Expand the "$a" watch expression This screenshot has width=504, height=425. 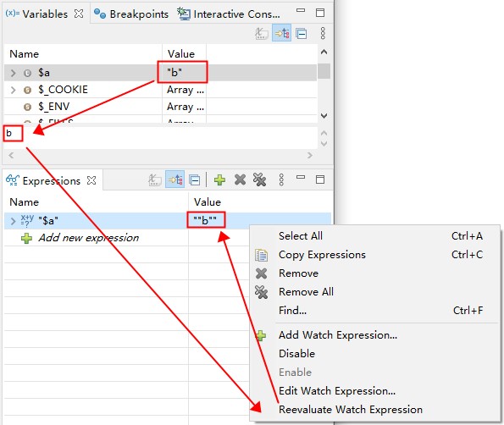pos(13,221)
